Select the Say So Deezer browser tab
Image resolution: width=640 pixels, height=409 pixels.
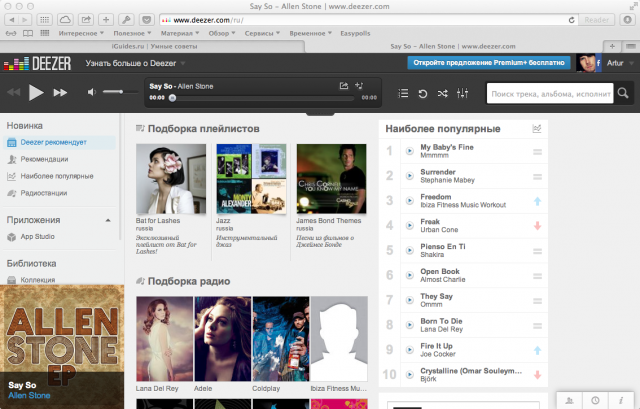(x=453, y=46)
